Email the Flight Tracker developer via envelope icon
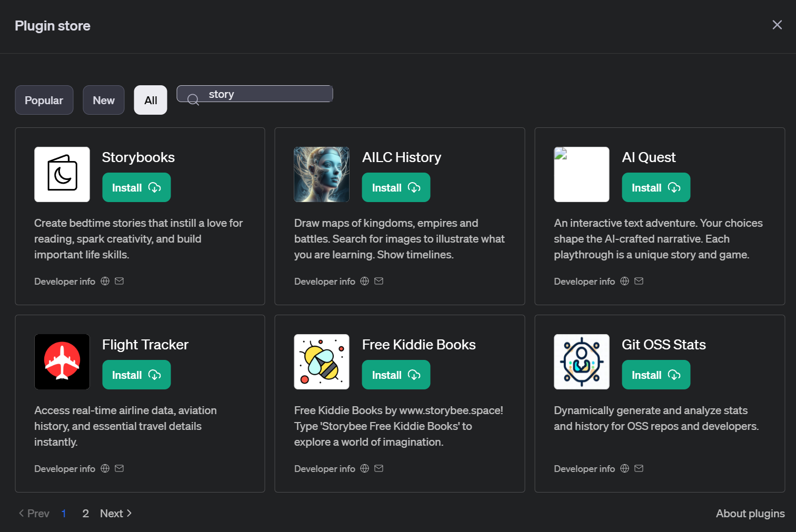The height and width of the screenshot is (532, 796). point(120,468)
